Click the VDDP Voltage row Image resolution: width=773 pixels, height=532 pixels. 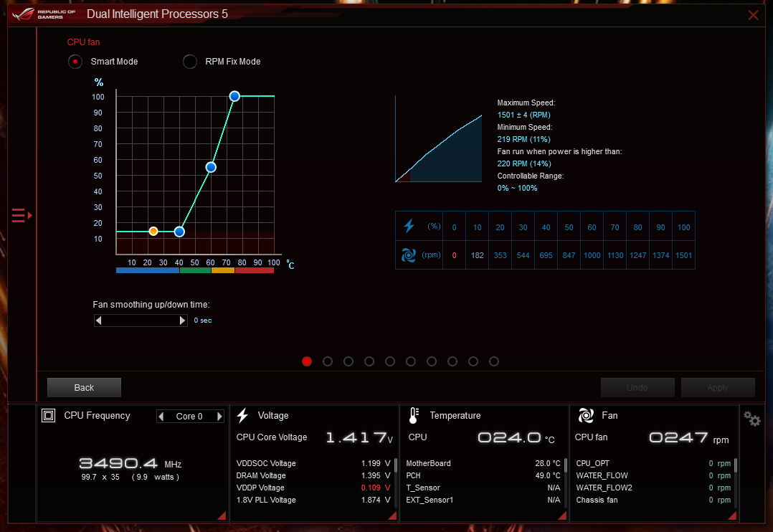coord(313,488)
